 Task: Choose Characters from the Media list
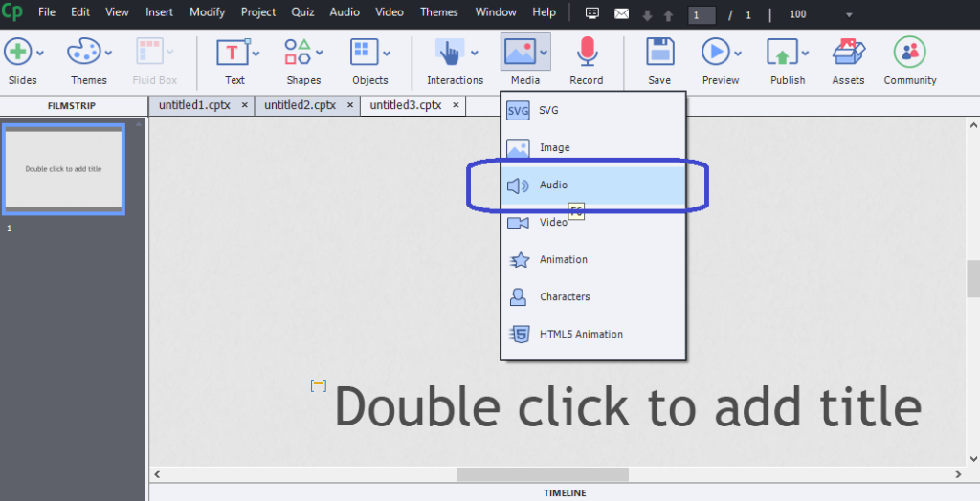pyautogui.click(x=593, y=296)
